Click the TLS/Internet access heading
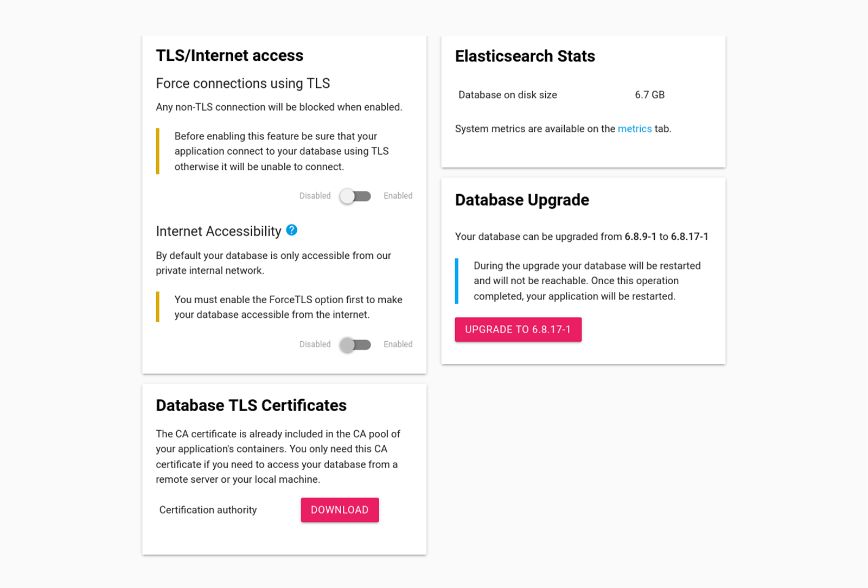The width and height of the screenshot is (868, 588). tap(229, 55)
